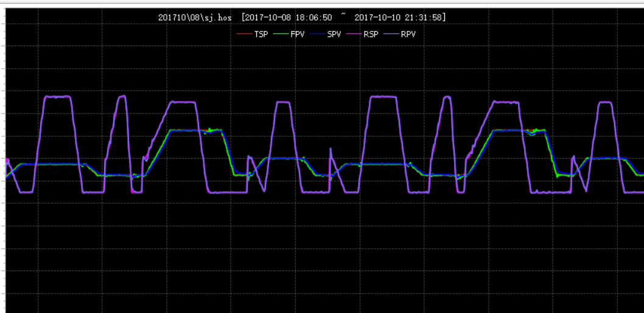
Task: Click the purple RPV legend line
Action: pyautogui.click(x=391, y=35)
